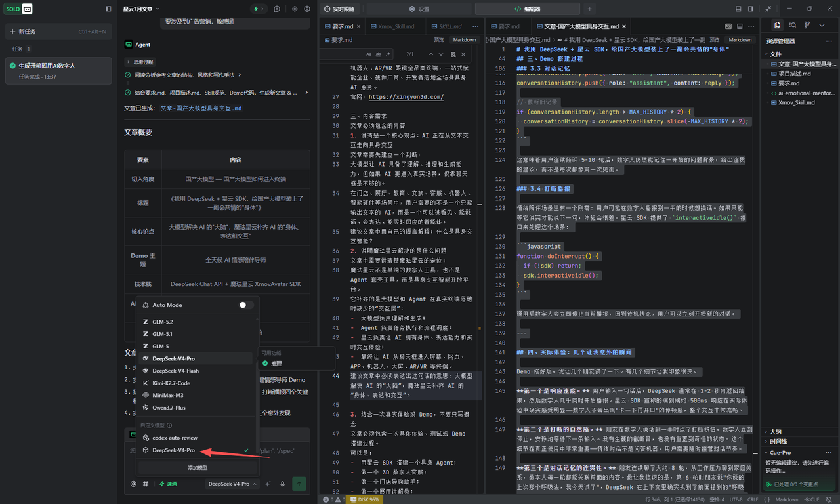Click the @ mention icon
This screenshot has height=504, width=840.
[133, 484]
